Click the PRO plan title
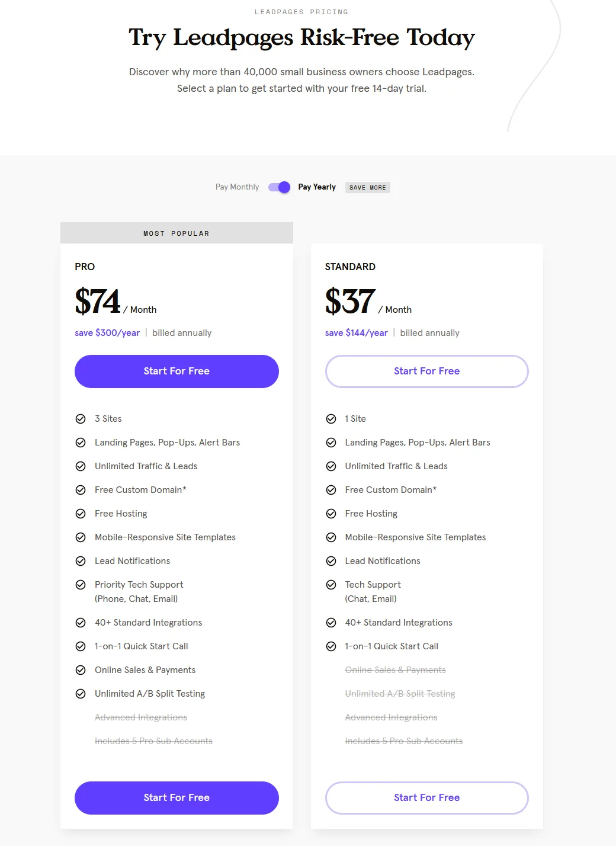Viewport: 616px width, 846px height. point(85,267)
